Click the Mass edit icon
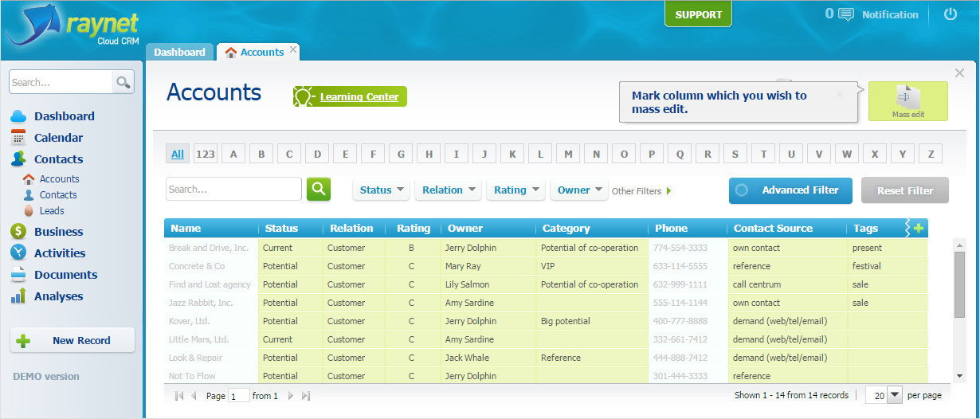Viewport: 980px width, 419px height. point(908,97)
